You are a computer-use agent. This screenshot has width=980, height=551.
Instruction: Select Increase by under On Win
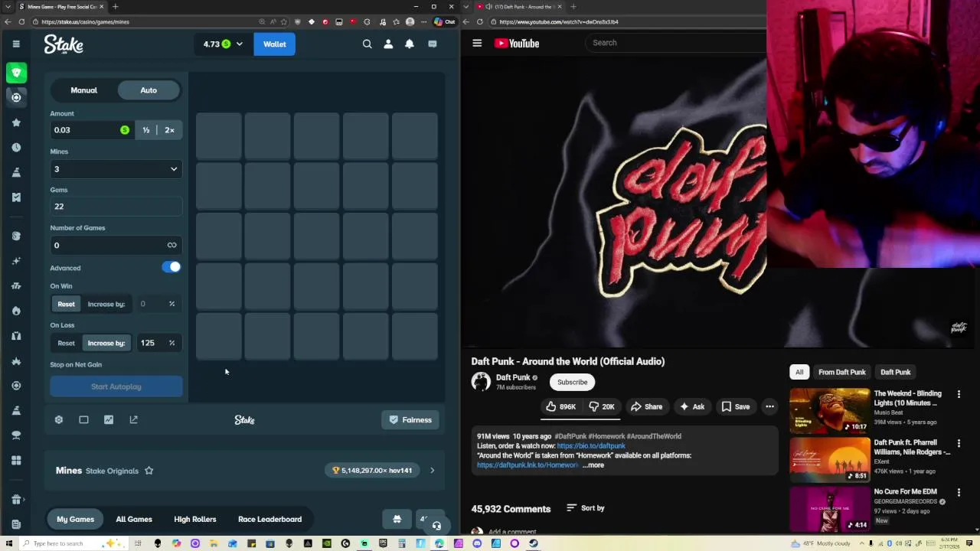106,304
